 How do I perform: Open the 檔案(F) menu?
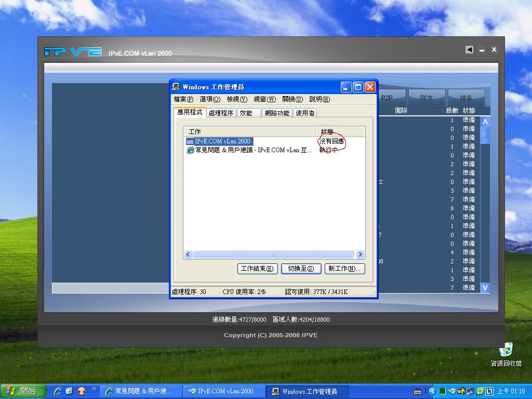183,99
